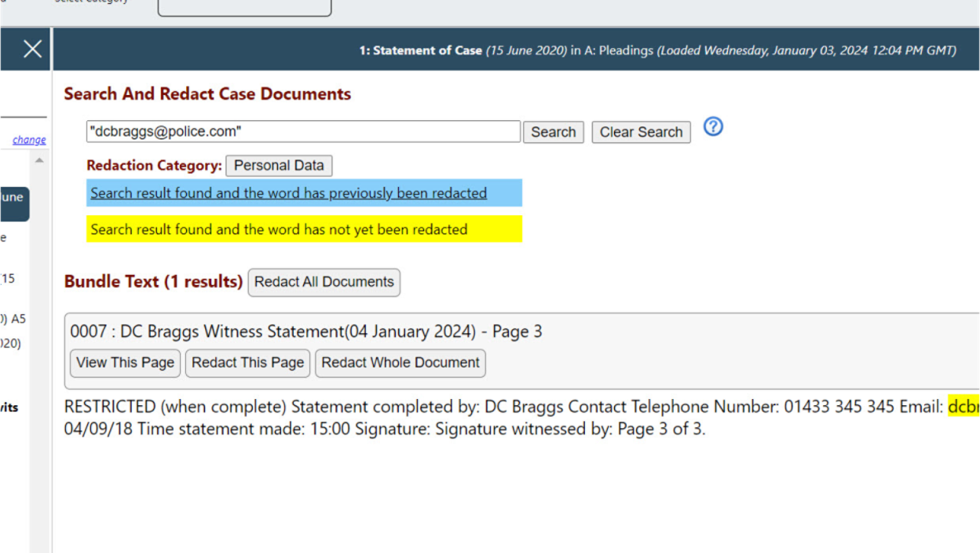Select the bold sidebar entry ending in wits
The width and height of the screenshot is (980, 553).
point(9,407)
